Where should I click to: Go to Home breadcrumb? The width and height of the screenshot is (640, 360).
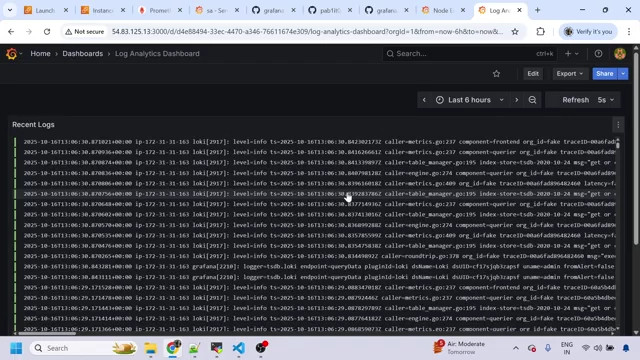pyautogui.click(x=40, y=53)
